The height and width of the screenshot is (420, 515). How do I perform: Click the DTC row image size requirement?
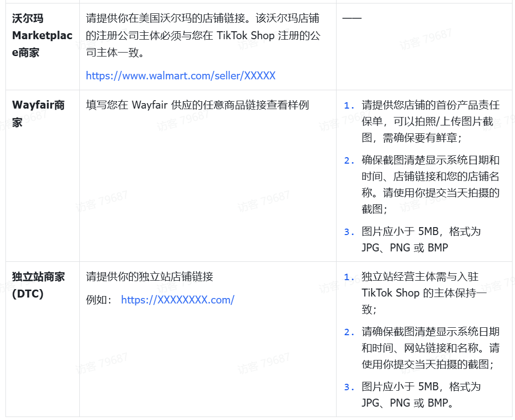(x=421, y=395)
